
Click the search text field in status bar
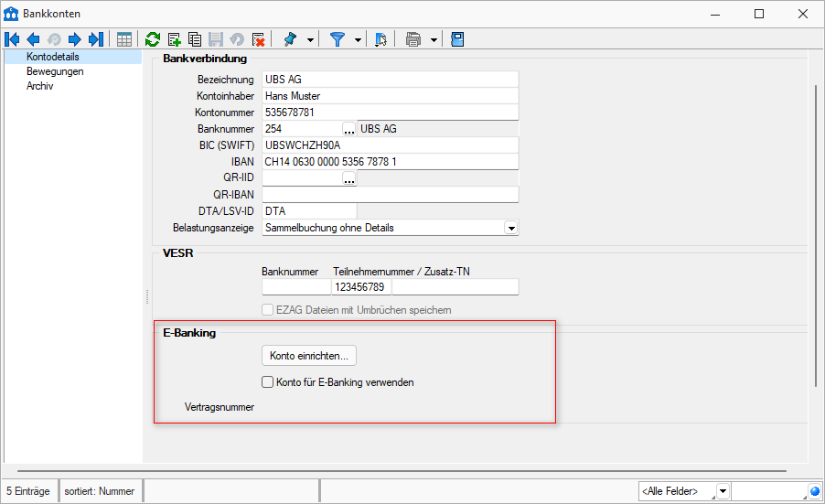pyautogui.click(x=768, y=491)
